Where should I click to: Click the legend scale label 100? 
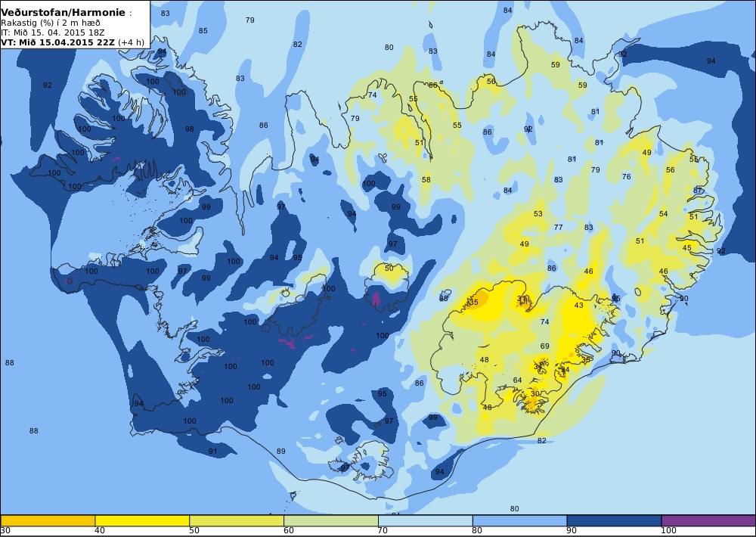click(x=669, y=531)
